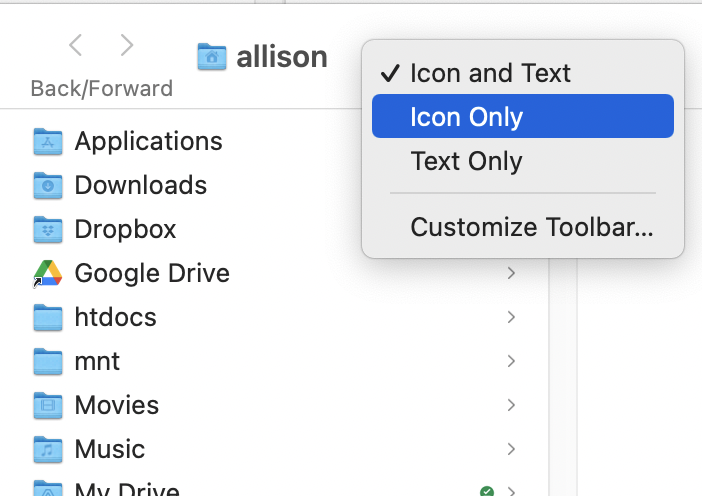Screen dimensions: 702x496
Task: Expand the Movies folder chevron
Action: [511, 405]
